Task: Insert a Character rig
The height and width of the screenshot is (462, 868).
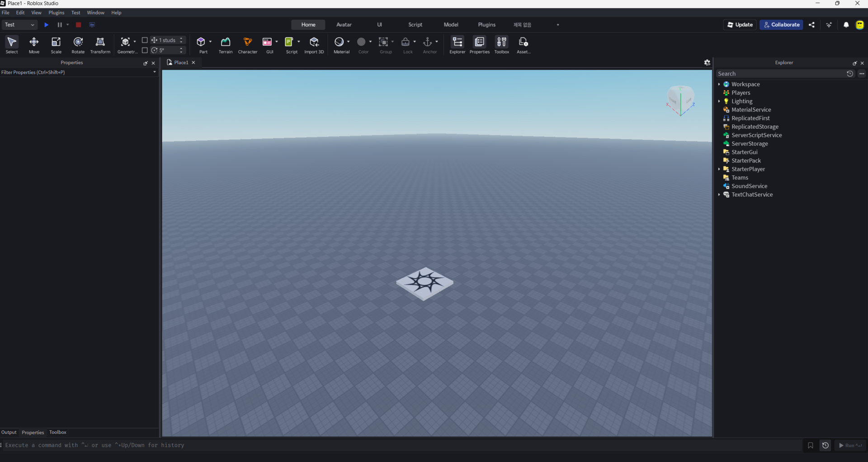Action: point(247,45)
